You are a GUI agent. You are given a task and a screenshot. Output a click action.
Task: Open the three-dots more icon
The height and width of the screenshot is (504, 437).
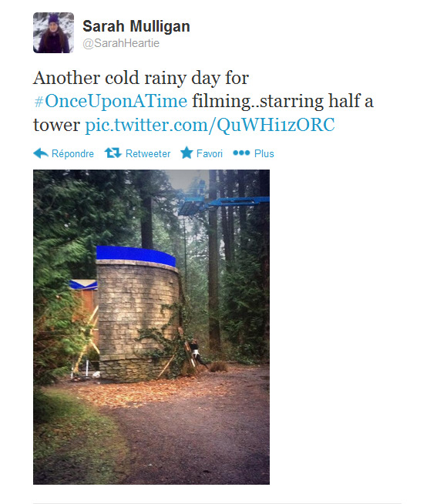point(241,153)
